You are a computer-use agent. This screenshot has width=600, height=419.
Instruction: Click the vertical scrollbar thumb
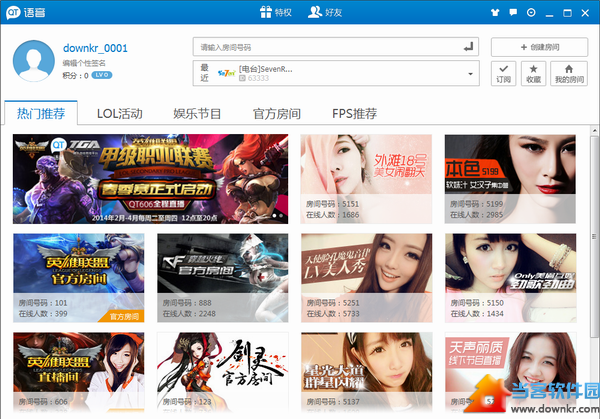[x=595, y=236]
